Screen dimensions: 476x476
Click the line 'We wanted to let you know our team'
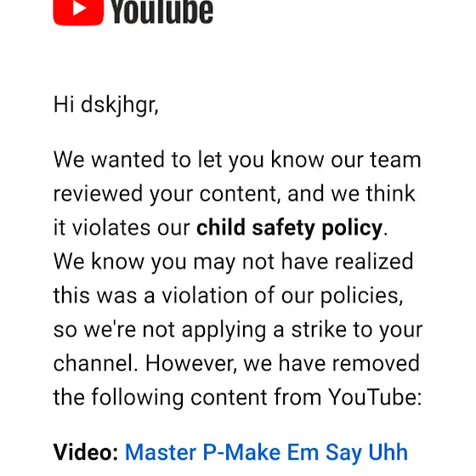(x=237, y=160)
